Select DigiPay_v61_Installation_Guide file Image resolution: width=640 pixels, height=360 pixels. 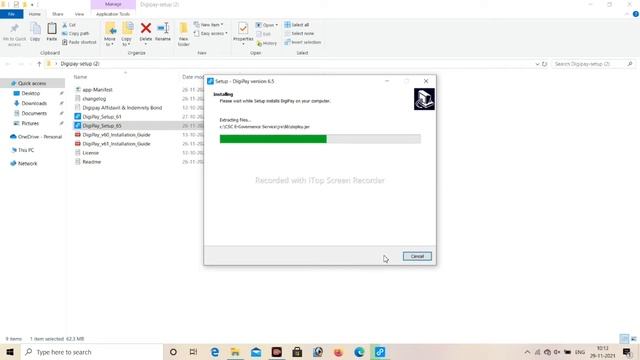point(116,144)
